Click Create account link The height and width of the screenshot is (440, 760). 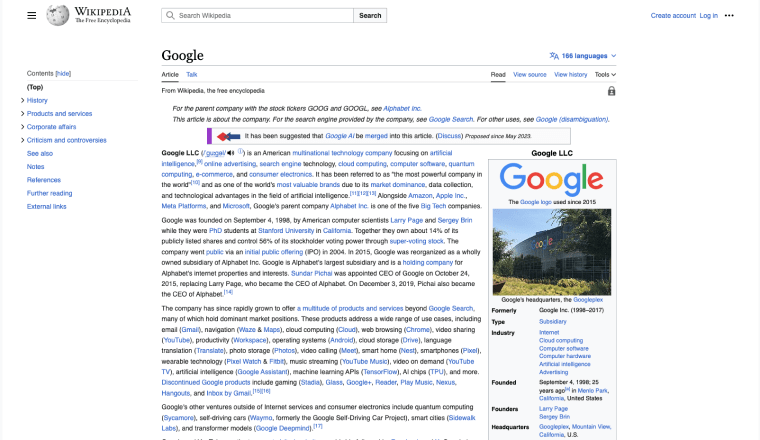tap(673, 16)
